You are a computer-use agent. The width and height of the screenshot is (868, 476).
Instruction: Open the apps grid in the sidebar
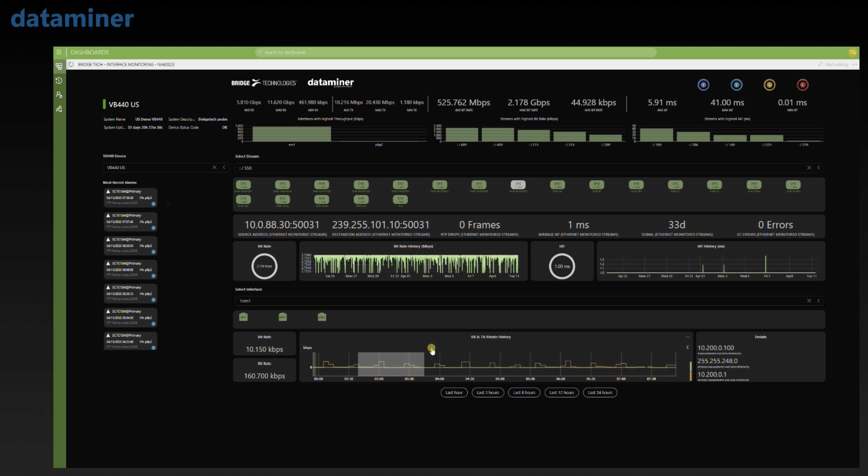pos(59,52)
